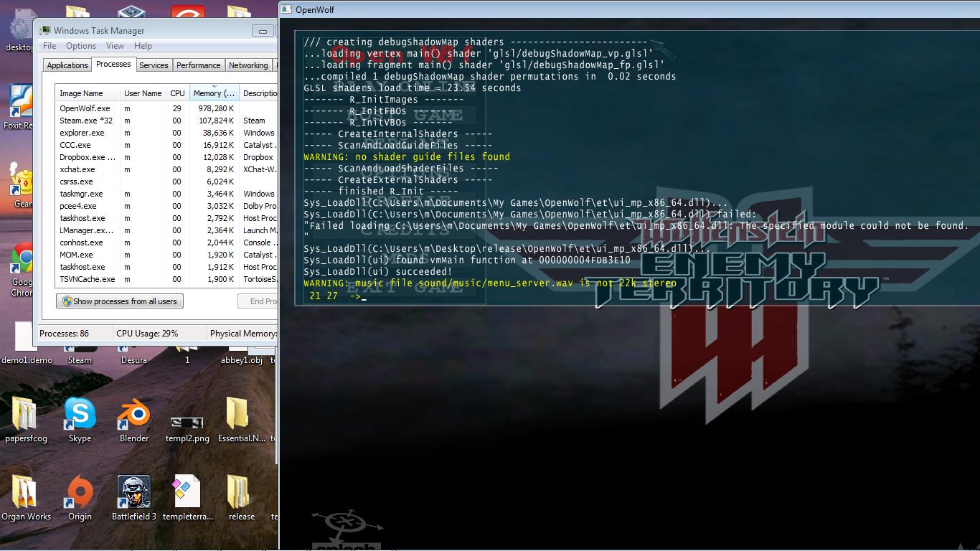Select the Origin desktop shortcut
980x551 pixels.
(x=80, y=499)
